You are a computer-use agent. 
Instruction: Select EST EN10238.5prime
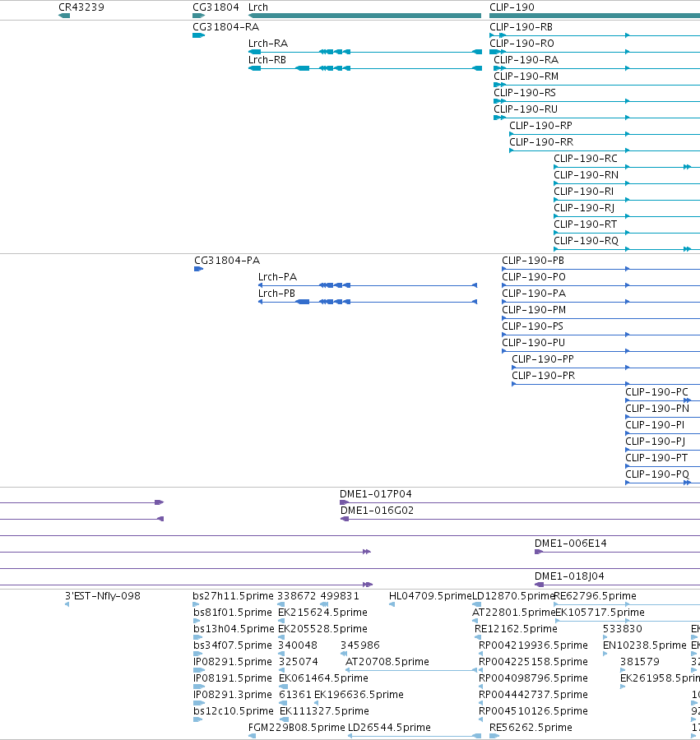[644, 646]
